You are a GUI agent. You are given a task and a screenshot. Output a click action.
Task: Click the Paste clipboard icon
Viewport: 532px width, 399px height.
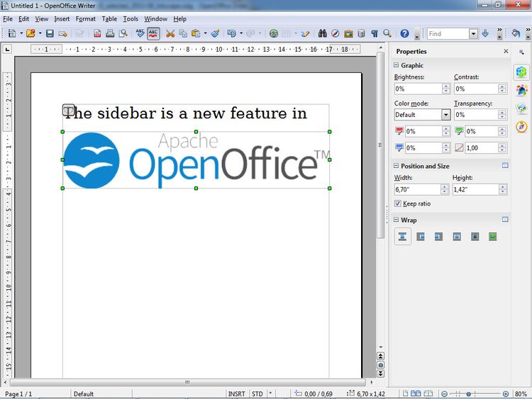click(x=196, y=33)
